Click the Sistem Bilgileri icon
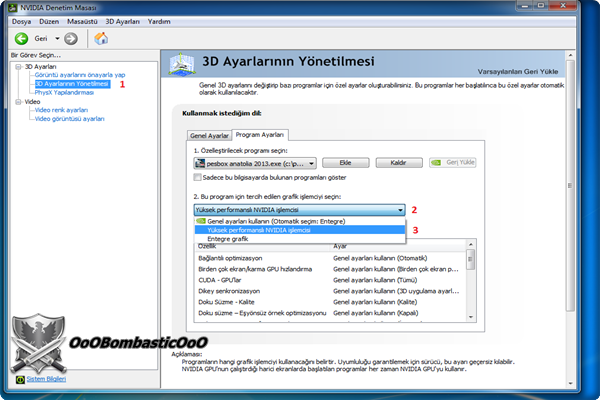The height and width of the screenshot is (400, 600). (x=20, y=379)
